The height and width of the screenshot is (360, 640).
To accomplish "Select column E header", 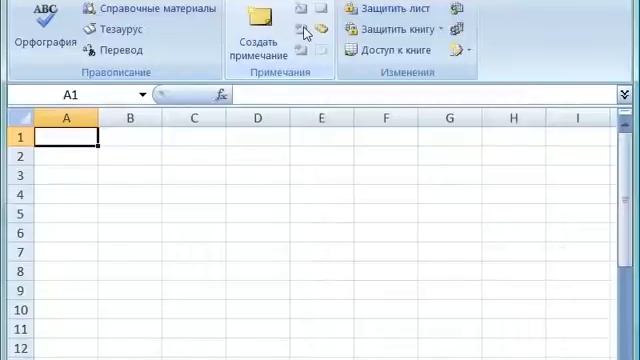I will tap(322, 118).
